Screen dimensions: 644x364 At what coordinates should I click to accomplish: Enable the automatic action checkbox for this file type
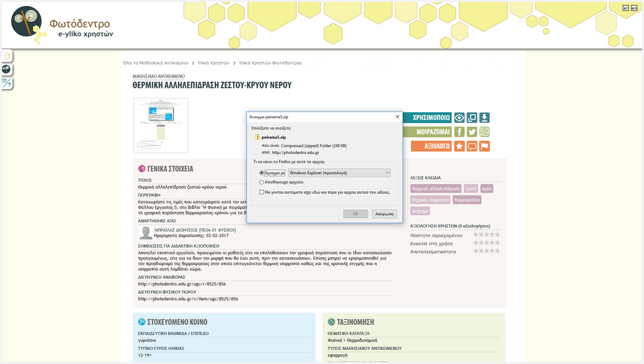[x=262, y=193]
